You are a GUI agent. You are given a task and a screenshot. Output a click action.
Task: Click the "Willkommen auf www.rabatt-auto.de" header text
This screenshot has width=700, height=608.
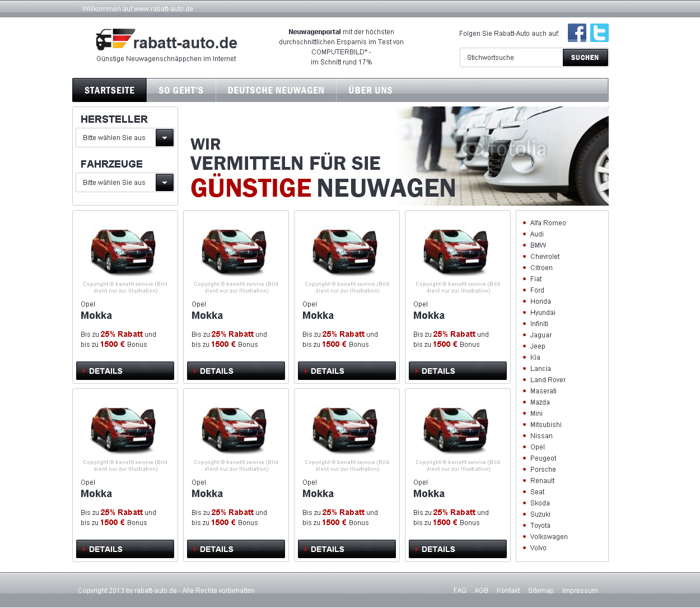(137, 9)
